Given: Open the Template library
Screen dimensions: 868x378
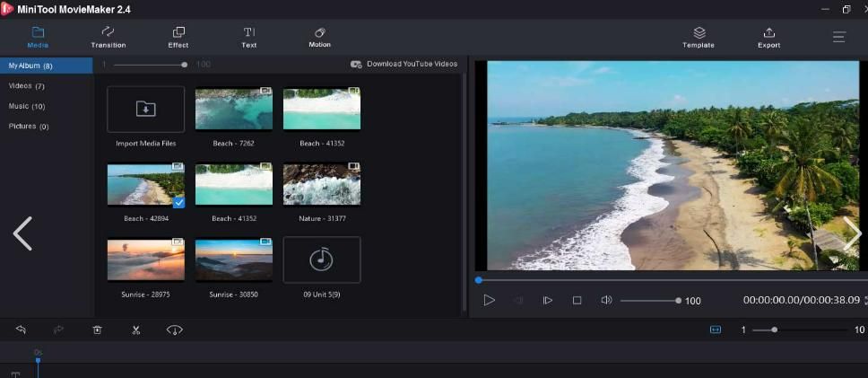Looking at the screenshot, I should click(x=699, y=37).
